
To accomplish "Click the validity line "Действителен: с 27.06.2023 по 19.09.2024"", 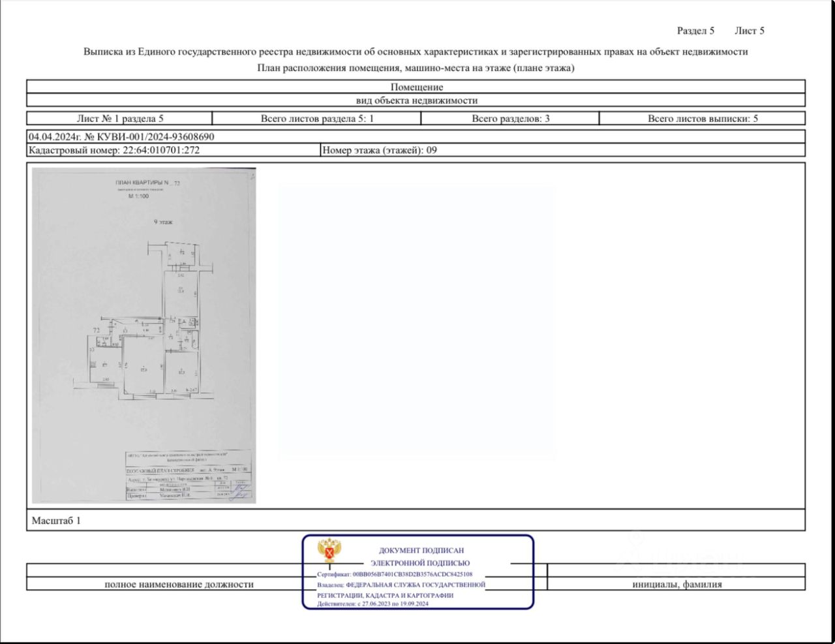I will [372, 604].
